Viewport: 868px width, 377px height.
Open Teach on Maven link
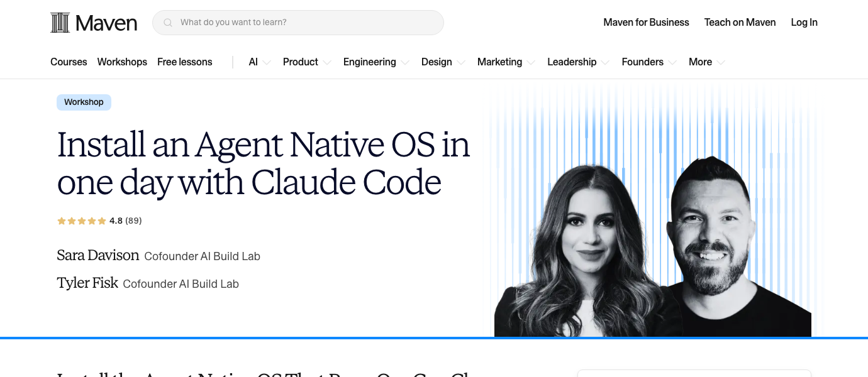740,23
